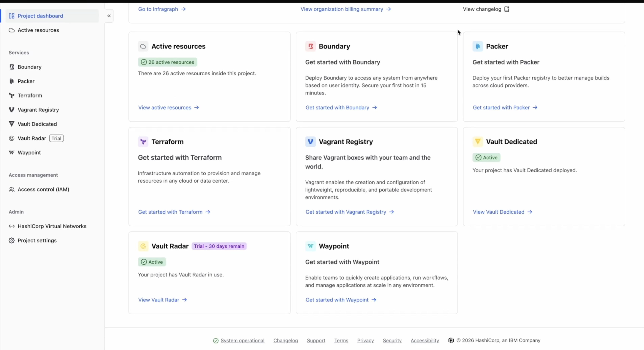Viewport: 644px width, 350px height.
Task: Click Get started with Terraform link
Action: tap(174, 212)
